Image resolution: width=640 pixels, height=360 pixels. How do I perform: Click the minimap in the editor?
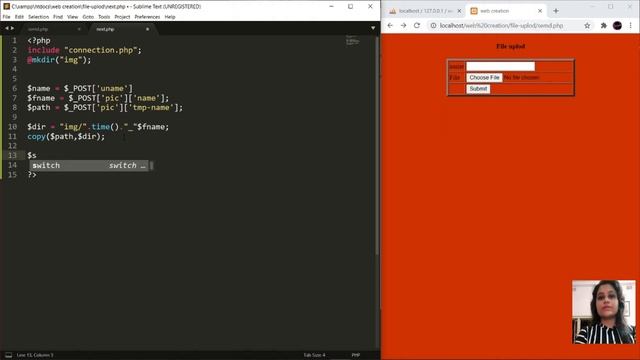353,41
